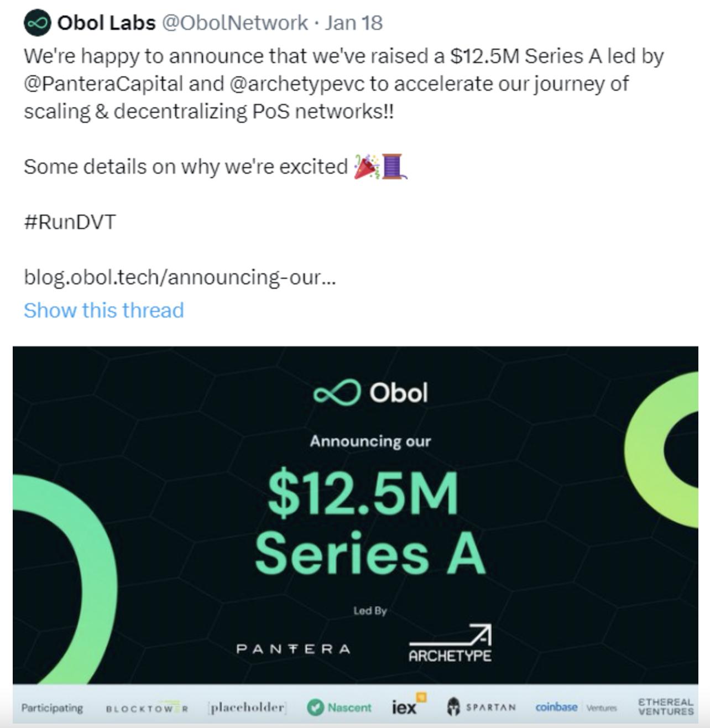The width and height of the screenshot is (710, 728).
Task: Click the Pantera logo
Action: 293,649
